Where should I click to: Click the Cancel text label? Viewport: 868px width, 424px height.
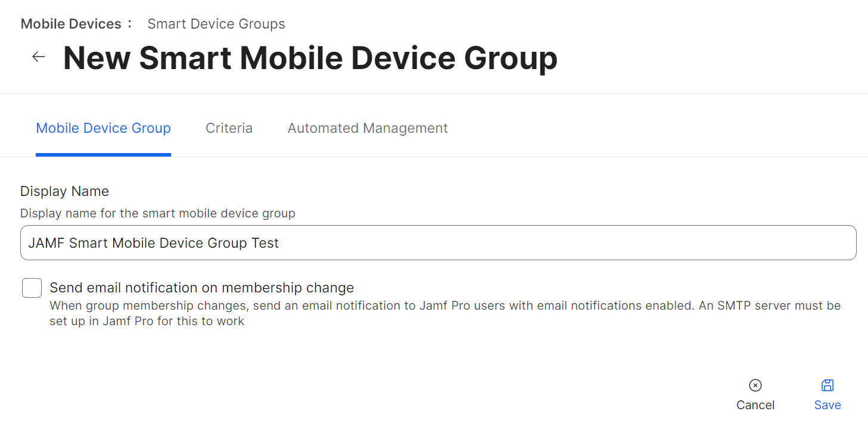click(x=755, y=405)
